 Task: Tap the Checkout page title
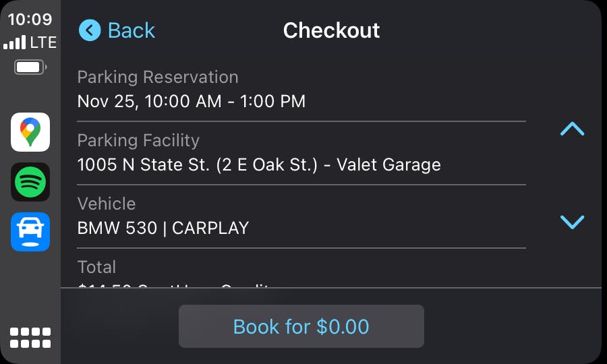pos(331,30)
